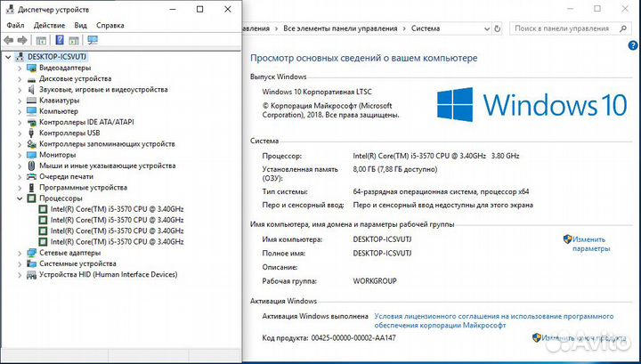
Task: Click the Видеоадаптеры category icon
Action: pos(31,68)
